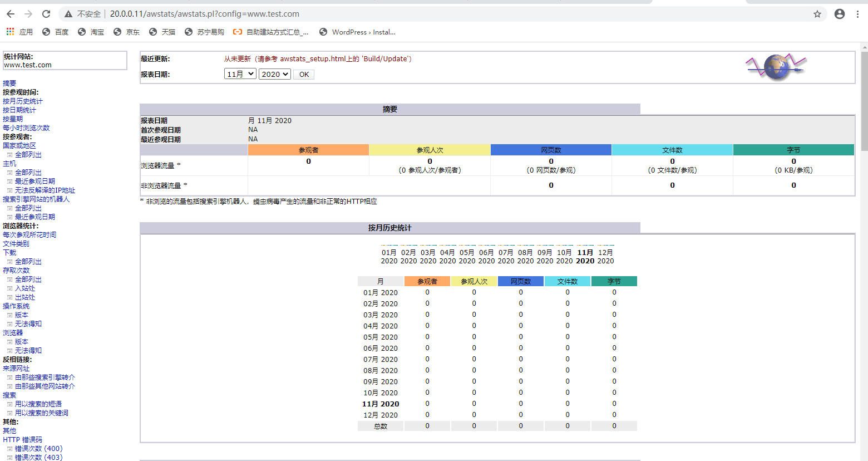Click the 不安全 security warning icon
The image size is (868, 461).
click(68, 14)
